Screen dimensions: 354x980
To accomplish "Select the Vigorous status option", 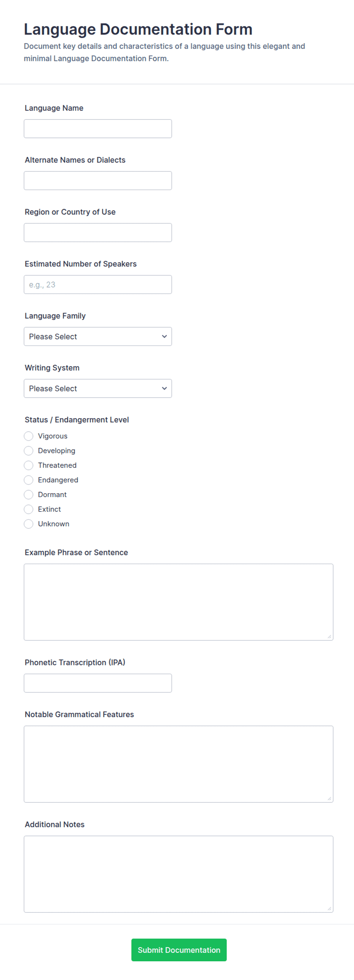I will coord(29,436).
